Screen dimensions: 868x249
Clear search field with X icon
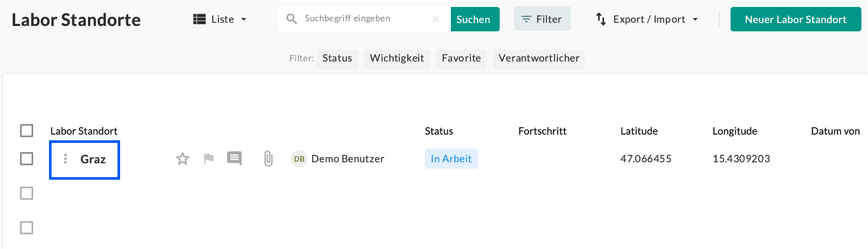pyautogui.click(x=436, y=19)
